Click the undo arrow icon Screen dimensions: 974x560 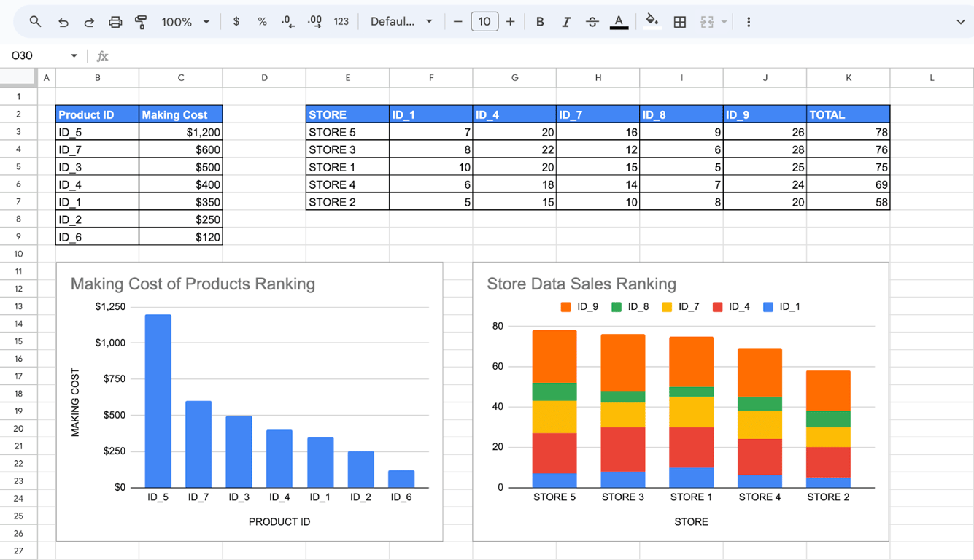click(63, 22)
